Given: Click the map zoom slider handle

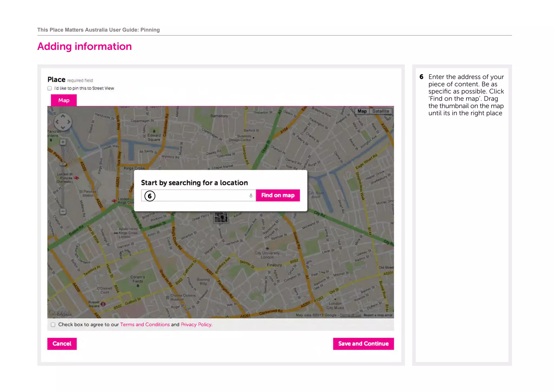Looking at the screenshot, I should coord(63,164).
